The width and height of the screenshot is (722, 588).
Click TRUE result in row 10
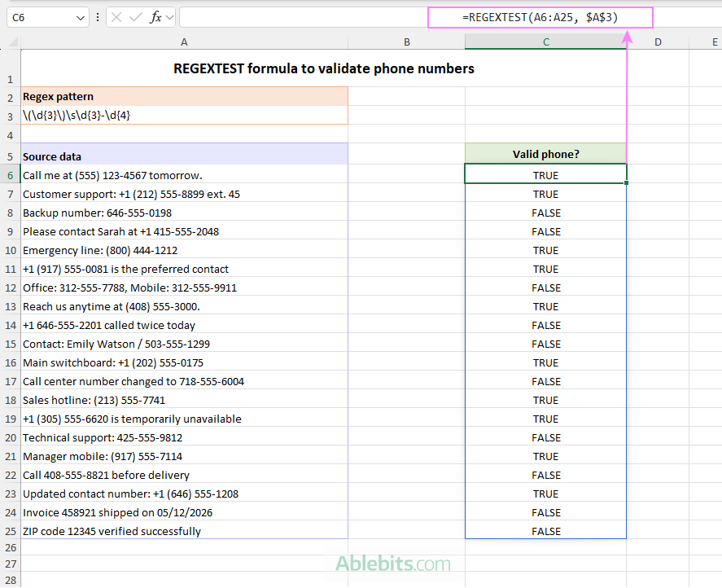(545, 251)
